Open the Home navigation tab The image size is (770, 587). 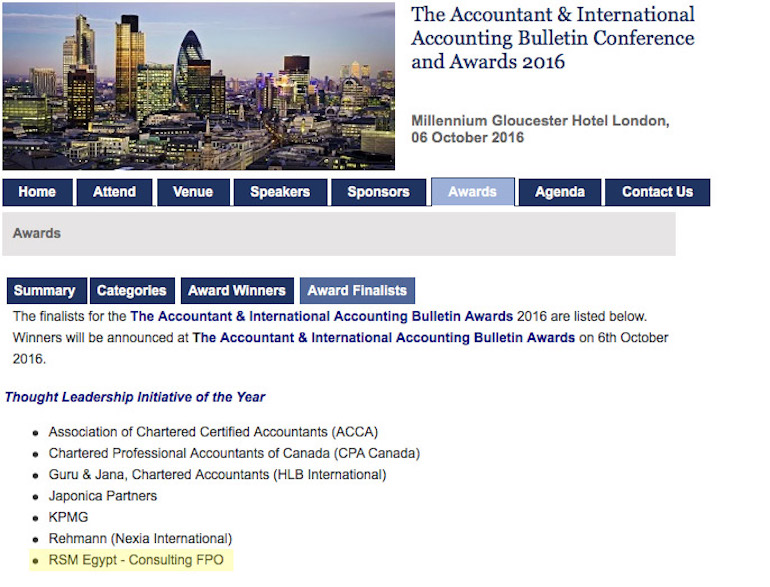tap(37, 192)
